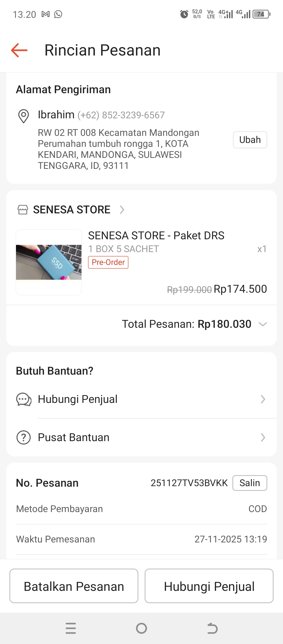Tap the SENESA STORE - Paket DRS title
The height and width of the screenshot is (644, 283).
156,236
